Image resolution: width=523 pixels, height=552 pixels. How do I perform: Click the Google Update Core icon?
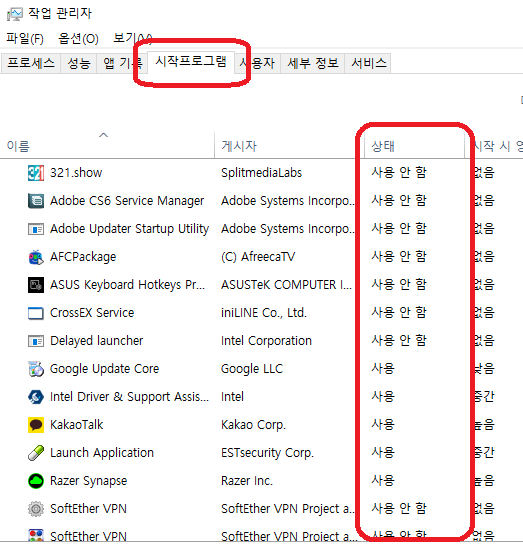[36, 369]
